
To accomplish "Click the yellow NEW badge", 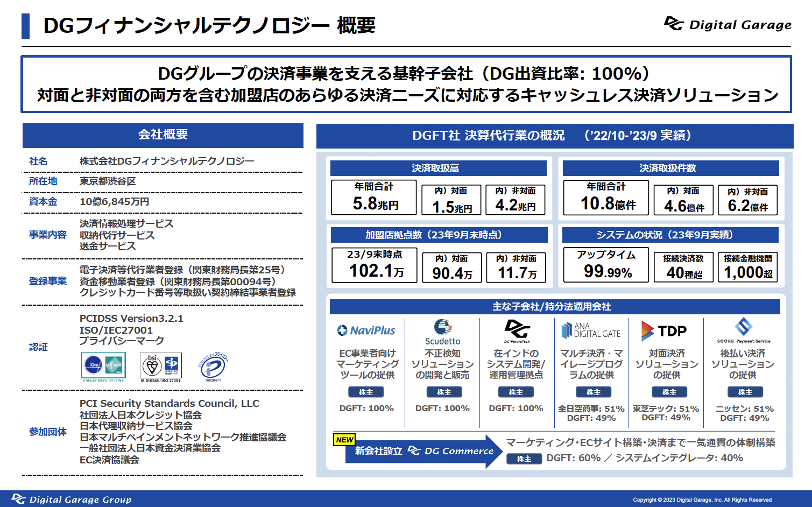I will 344,440.
